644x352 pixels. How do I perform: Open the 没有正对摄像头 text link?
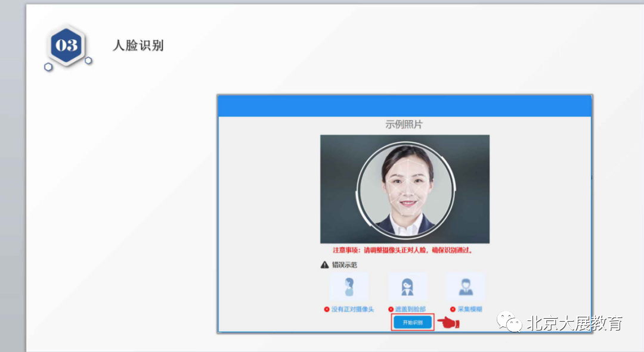(x=352, y=309)
